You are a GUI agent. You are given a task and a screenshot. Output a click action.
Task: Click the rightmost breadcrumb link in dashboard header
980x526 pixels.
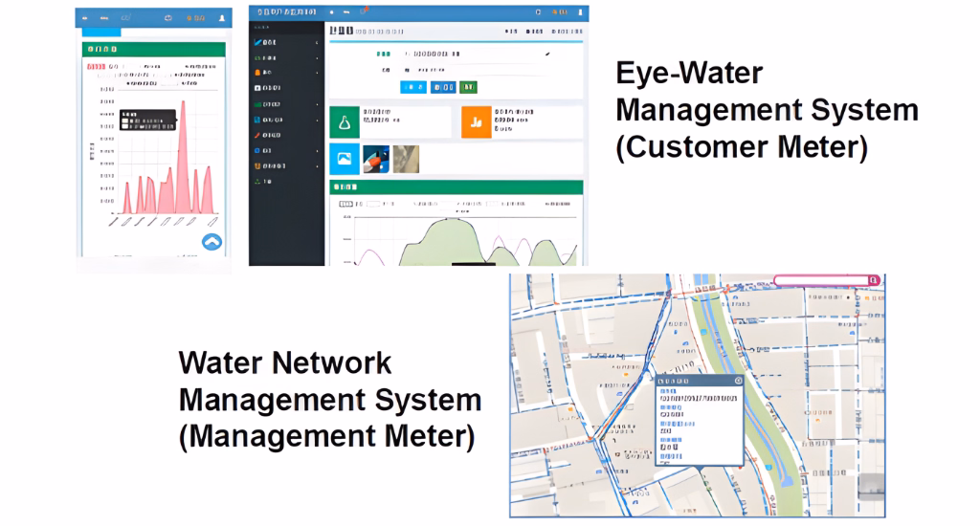click(568, 32)
